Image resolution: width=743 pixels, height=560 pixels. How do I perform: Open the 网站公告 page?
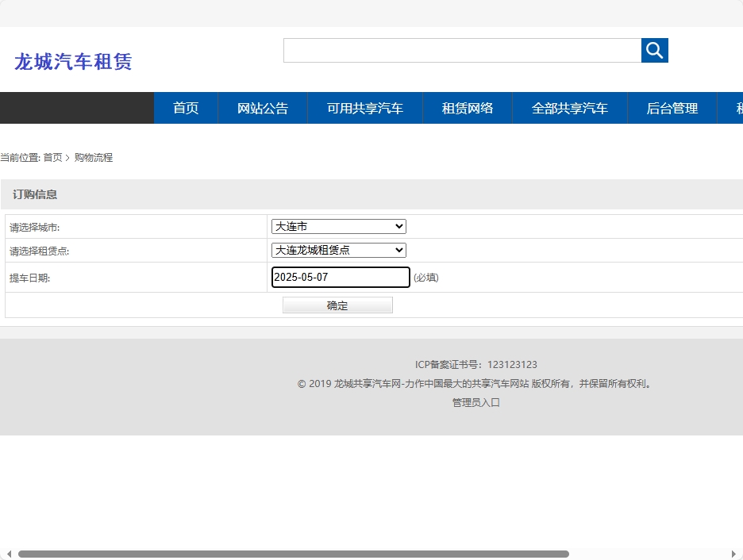point(262,108)
